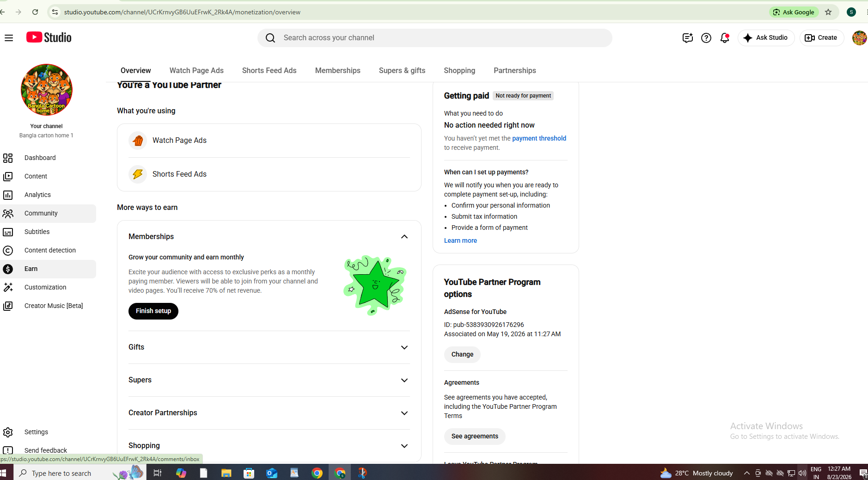The image size is (868, 480).
Task: Collapse the Memberships section
Action: 404,237
